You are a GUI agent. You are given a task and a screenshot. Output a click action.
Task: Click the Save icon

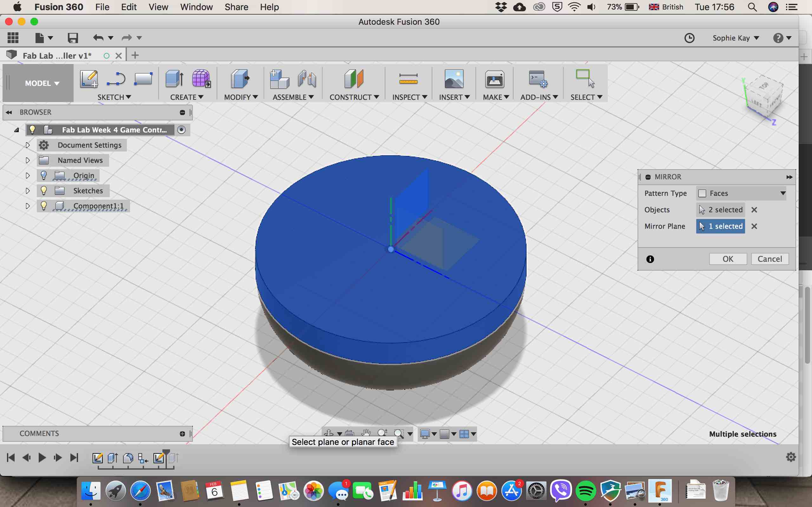[72, 38]
